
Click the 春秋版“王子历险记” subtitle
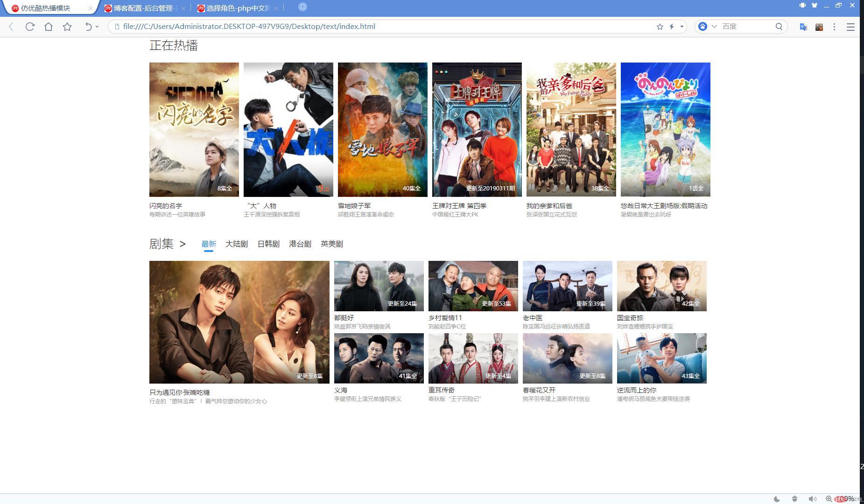point(455,399)
